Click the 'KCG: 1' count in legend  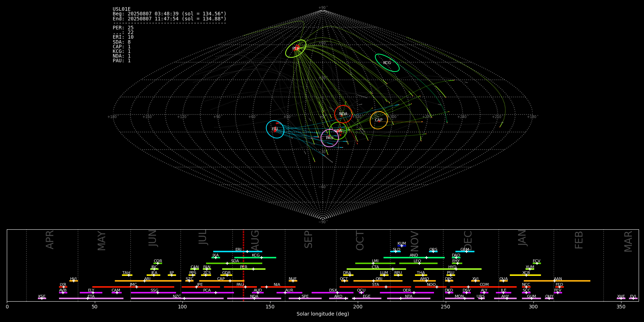[x=122, y=52]
